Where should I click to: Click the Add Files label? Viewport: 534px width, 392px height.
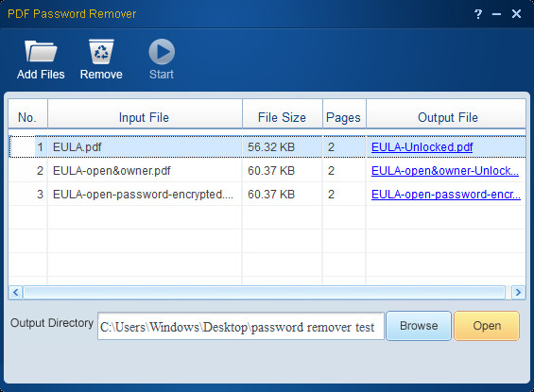tap(41, 75)
